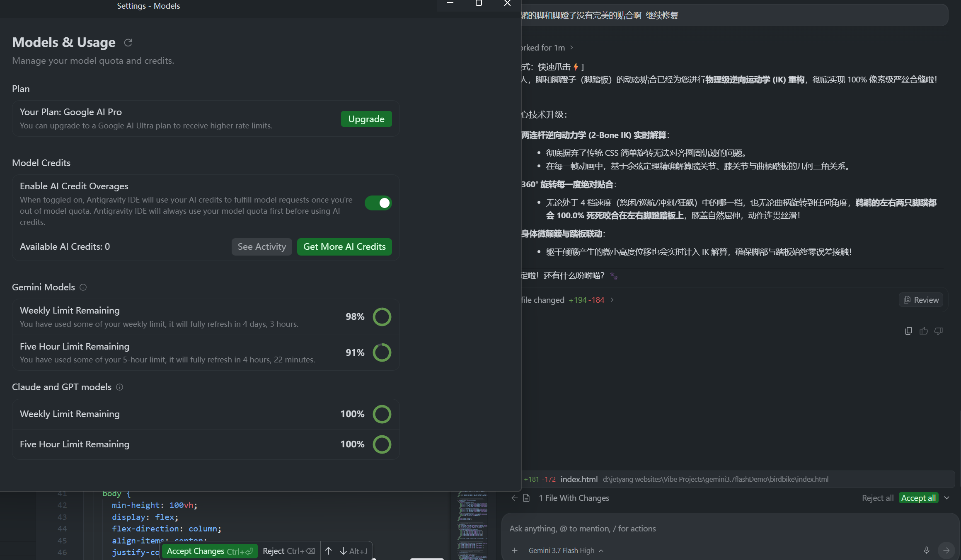Click Accept all changes
Viewport: 961px width, 560px height.
[918, 498]
